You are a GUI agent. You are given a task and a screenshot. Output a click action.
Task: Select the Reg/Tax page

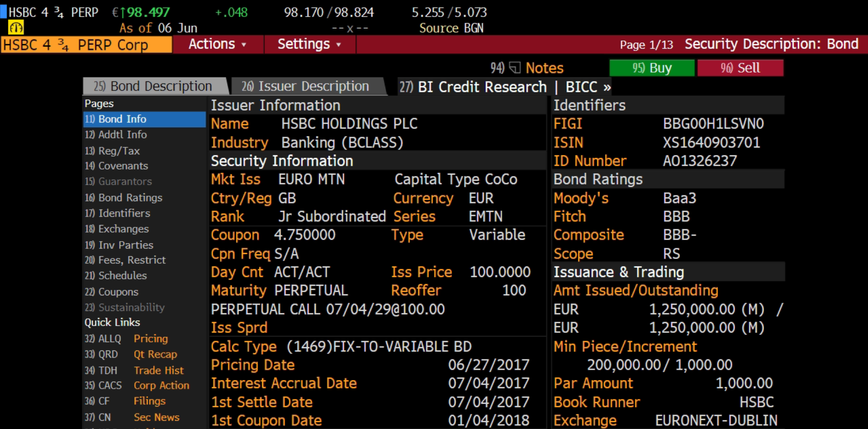click(x=144, y=151)
